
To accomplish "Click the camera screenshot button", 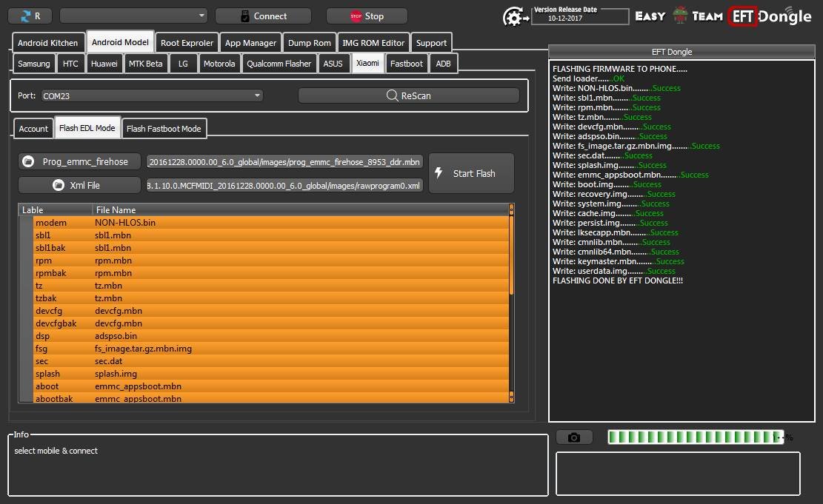I will coord(574,437).
